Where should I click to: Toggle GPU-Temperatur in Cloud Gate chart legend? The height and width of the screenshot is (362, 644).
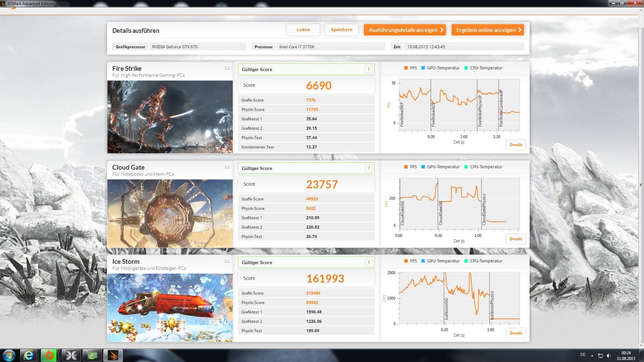click(440, 167)
